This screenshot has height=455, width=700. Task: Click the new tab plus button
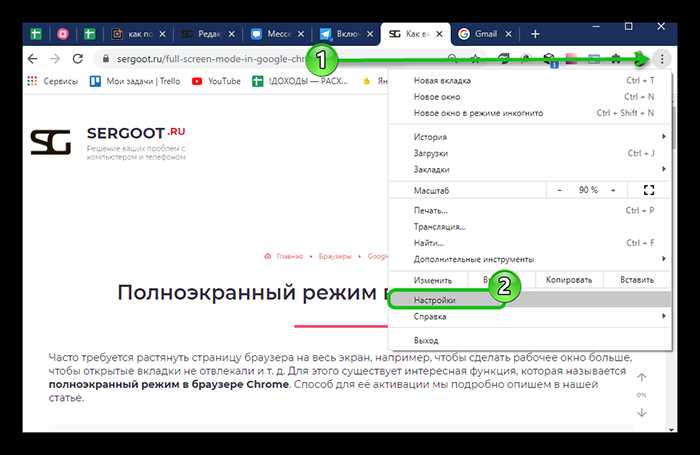pyautogui.click(x=537, y=33)
